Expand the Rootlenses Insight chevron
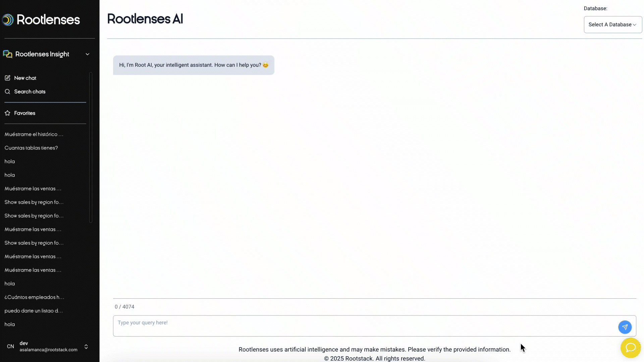This screenshot has width=644, height=362. (x=88, y=54)
